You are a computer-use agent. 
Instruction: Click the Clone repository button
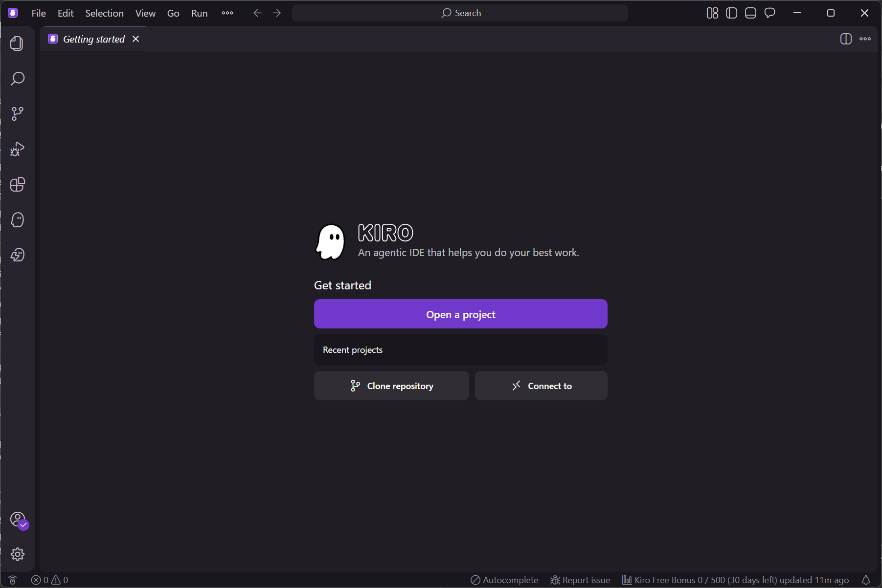(x=391, y=386)
